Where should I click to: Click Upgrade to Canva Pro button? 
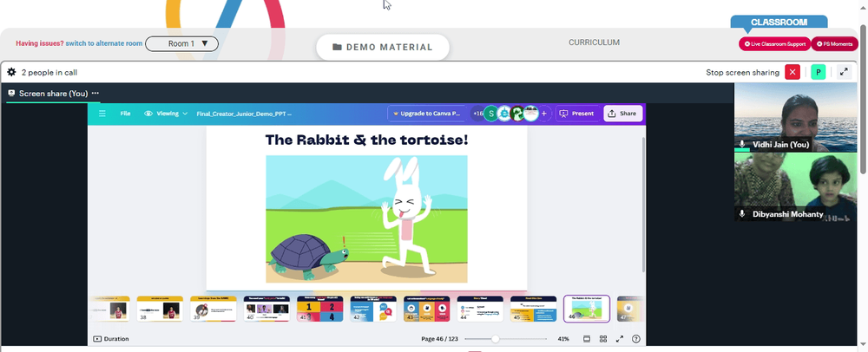425,114
